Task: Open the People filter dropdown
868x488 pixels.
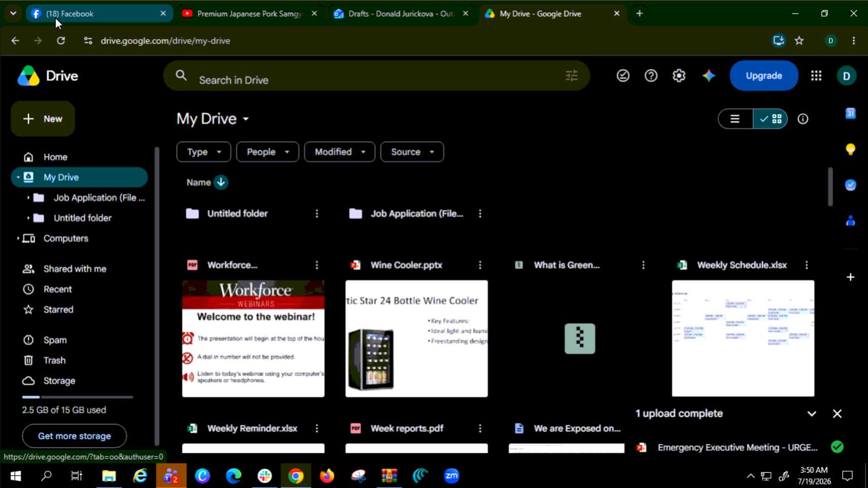Action: [x=268, y=152]
